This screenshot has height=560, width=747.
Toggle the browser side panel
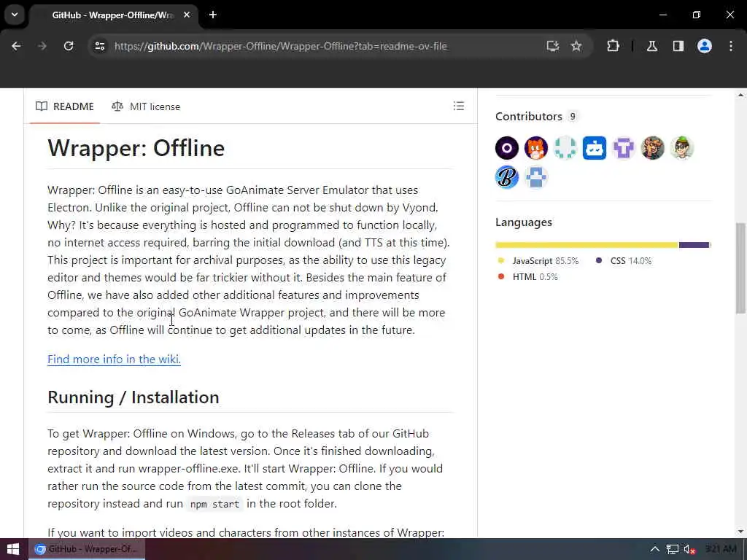pyautogui.click(x=678, y=46)
